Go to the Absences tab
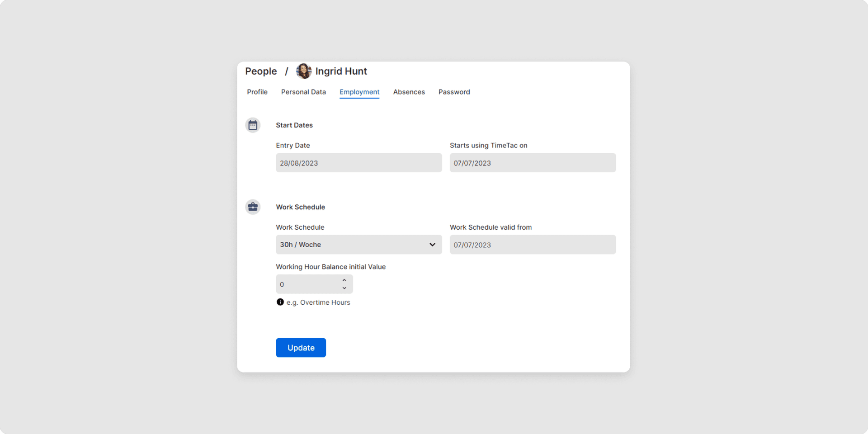 click(x=409, y=92)
